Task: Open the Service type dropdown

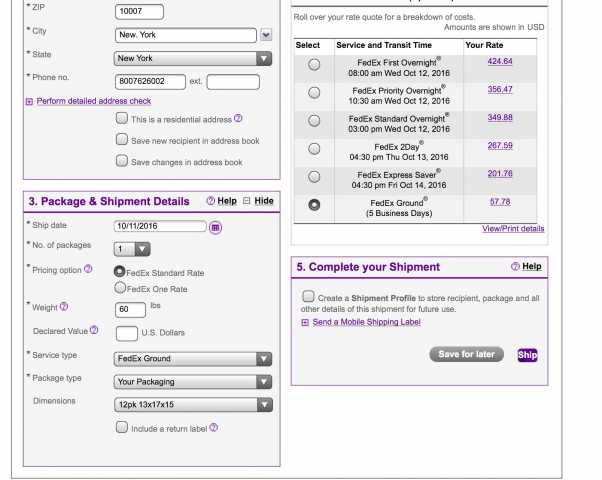Action: tap(193, 359)
